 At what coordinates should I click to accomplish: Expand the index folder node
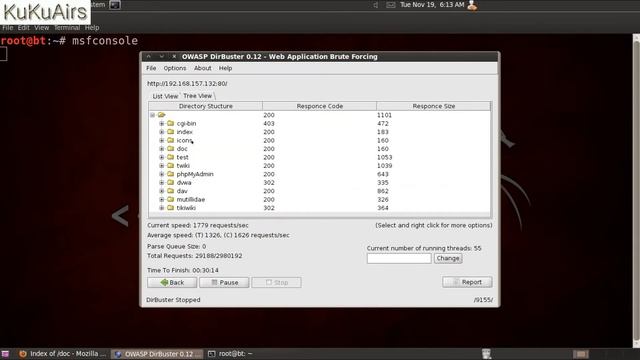pos(162,132)
